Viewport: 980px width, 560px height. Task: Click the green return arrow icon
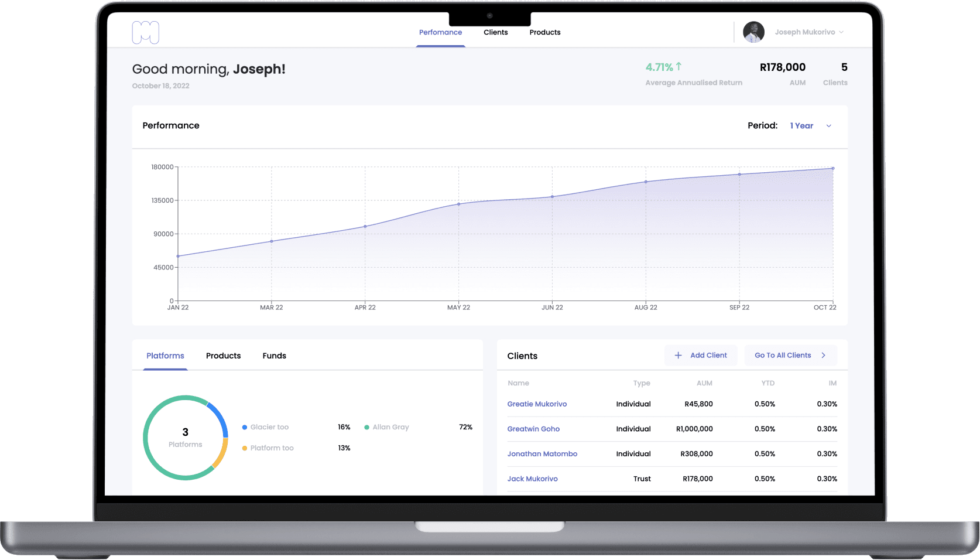[x=679, y=67]
